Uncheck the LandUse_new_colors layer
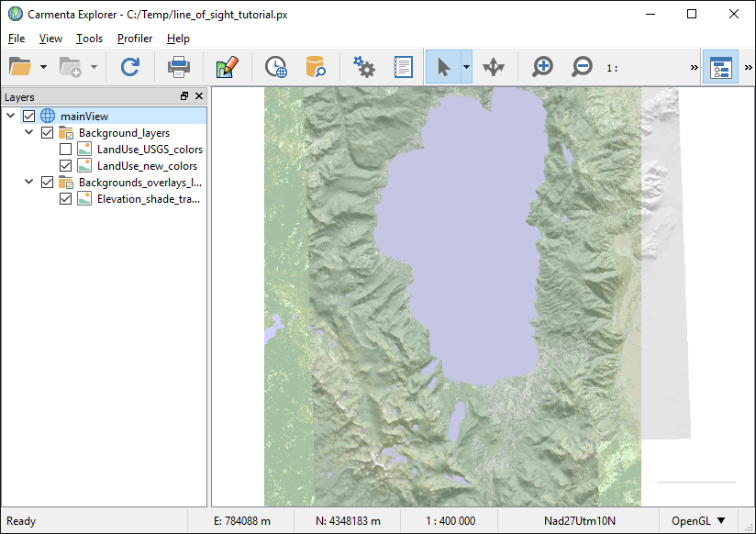 click(66, 166)
